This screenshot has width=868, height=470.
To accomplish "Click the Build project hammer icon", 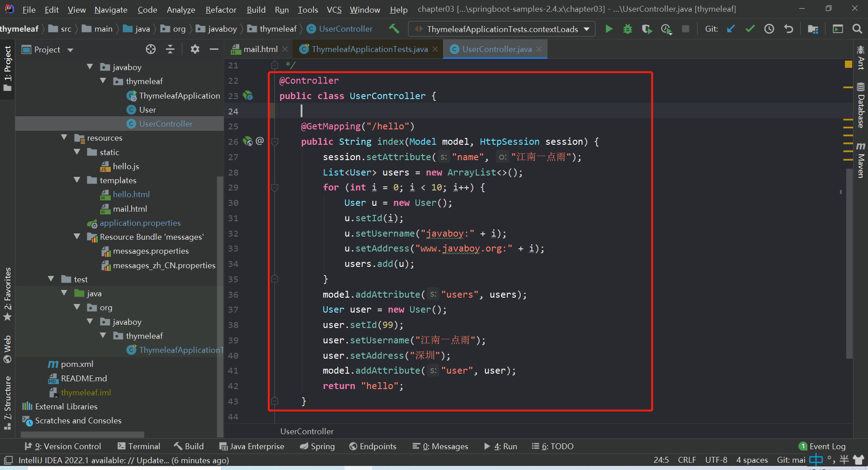I will click(x=394, y=29).
